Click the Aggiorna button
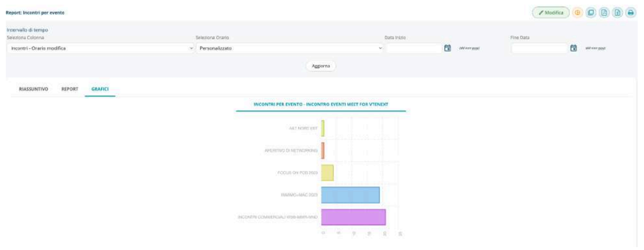This screenshot has width=644, height=250. point(321,66)
